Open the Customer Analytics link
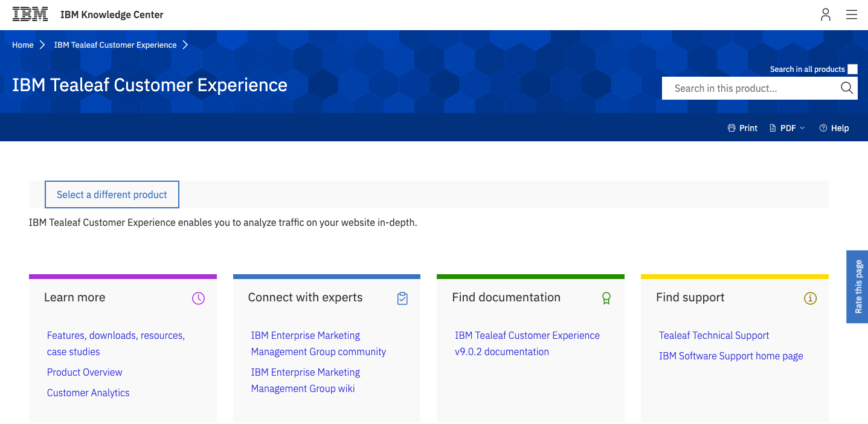 (88, 393)
